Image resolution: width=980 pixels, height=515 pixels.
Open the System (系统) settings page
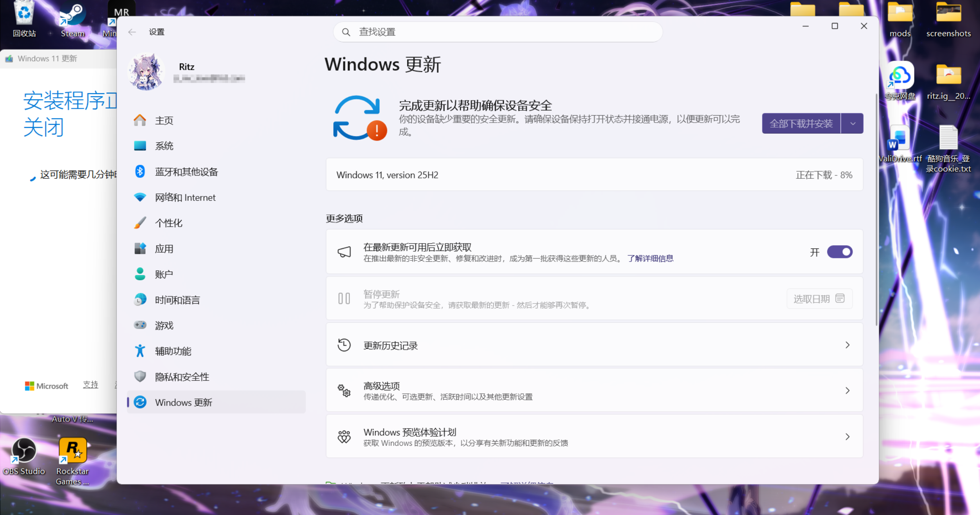tap(216, 146)
